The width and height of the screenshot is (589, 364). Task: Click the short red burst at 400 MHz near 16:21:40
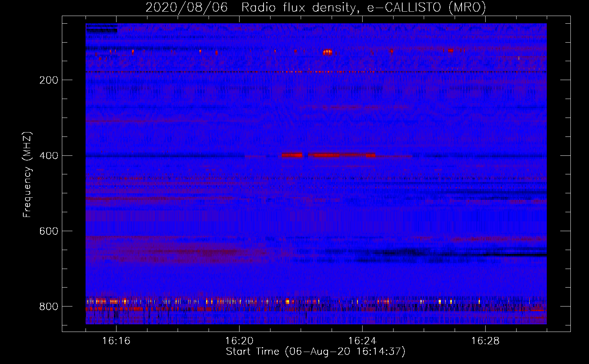point(292,155)
